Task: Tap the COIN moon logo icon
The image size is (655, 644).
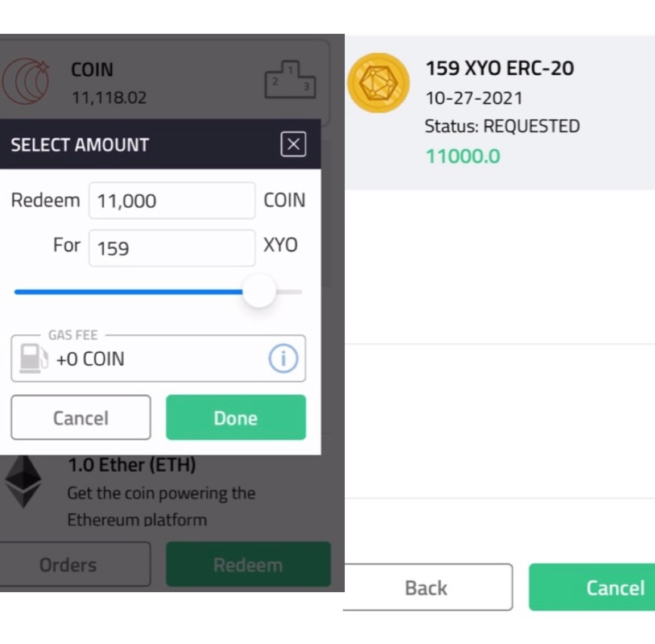Action: click(26, 81)
